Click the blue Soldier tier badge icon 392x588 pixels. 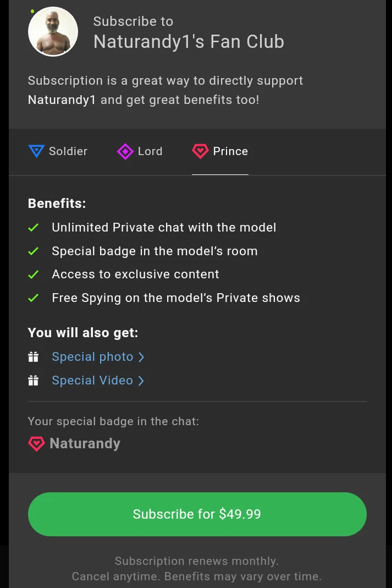click(36, 151)
